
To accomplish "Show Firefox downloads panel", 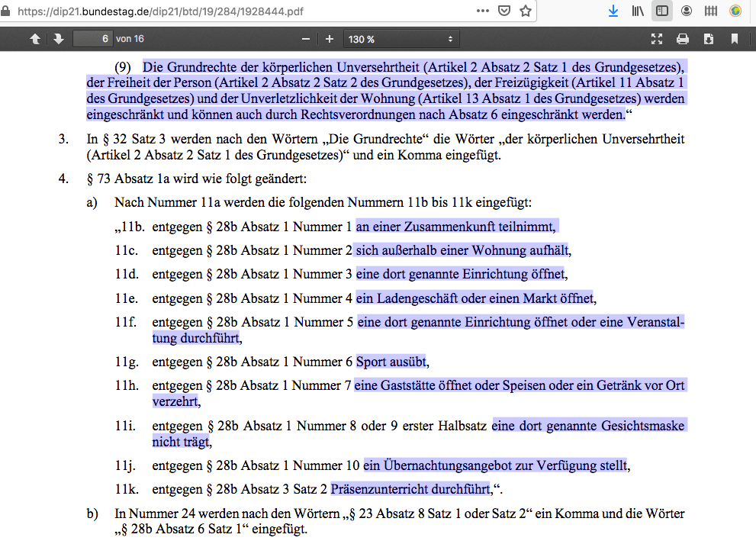I will [x=613, y=11].
